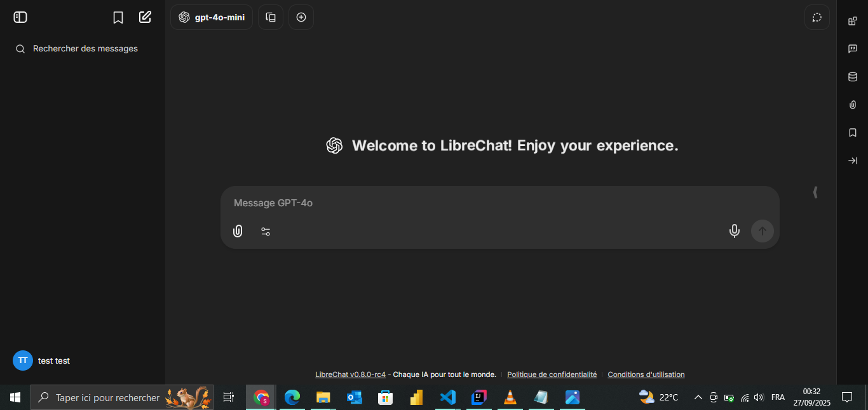Open the prompts icon in right panel
Screen dimensions: 868x410
click(853, 49)
